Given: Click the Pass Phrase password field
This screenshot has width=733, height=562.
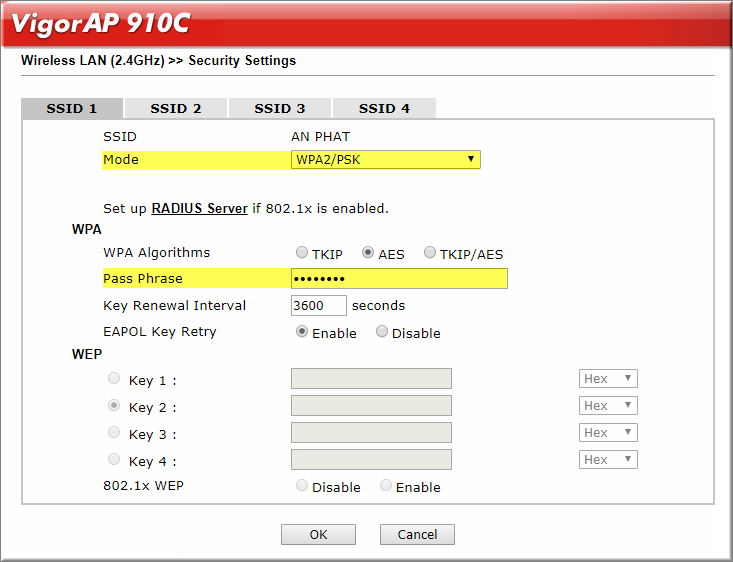Looking at the screenshot, I should [399, 279].
